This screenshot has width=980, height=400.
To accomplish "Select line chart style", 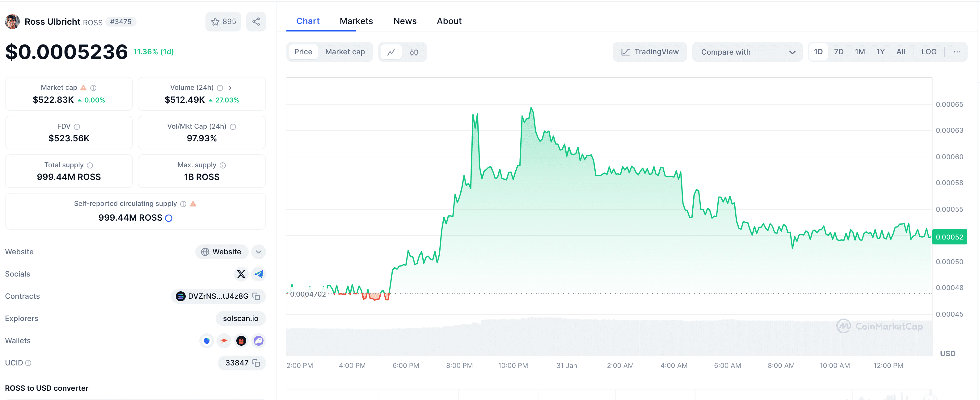I will pyautogui.click(x=391, y=52).
